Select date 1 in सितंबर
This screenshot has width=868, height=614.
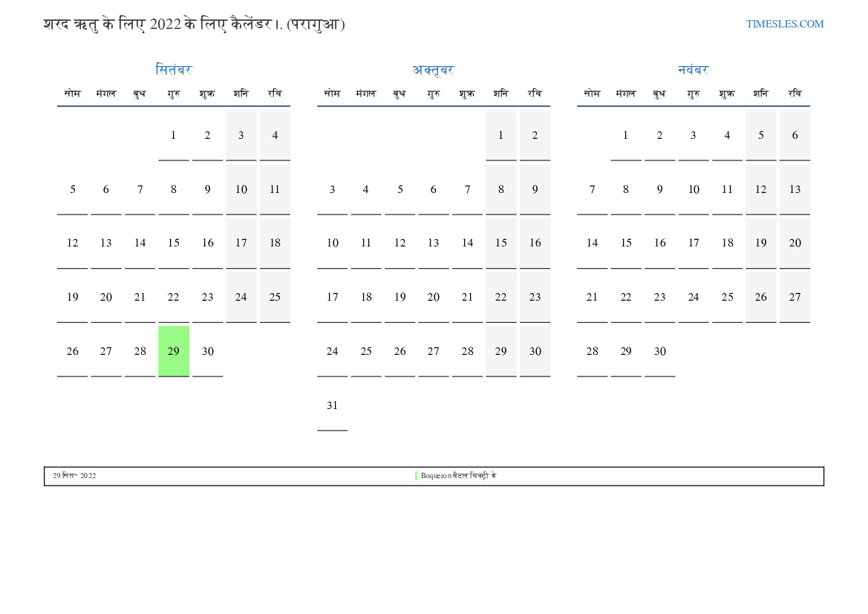173,135
